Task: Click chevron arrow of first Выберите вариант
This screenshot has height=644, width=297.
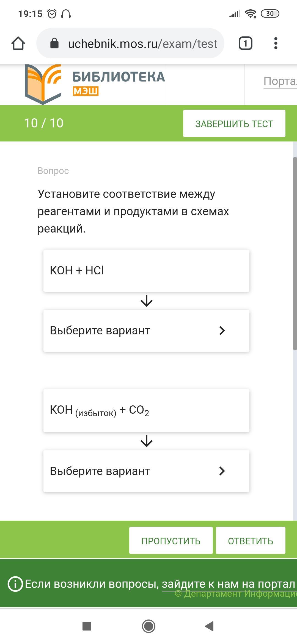Action: [222, 331]
